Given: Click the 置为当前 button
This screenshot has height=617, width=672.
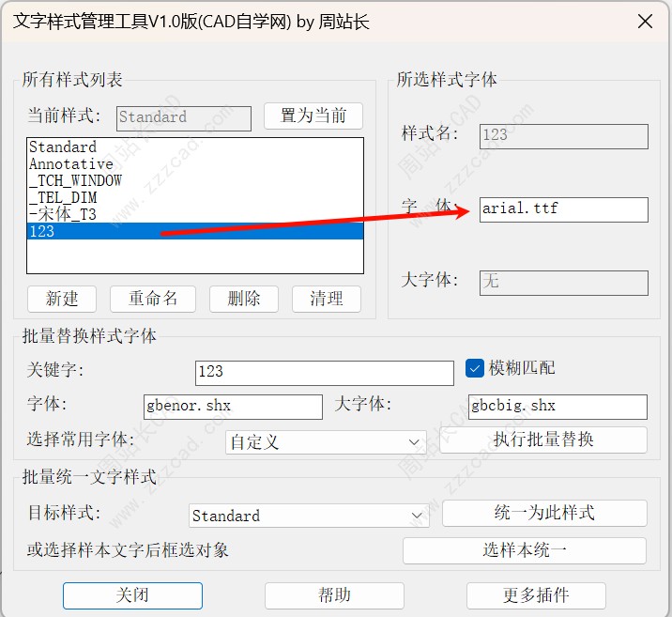Looking at the screenshot, I should point(313,116).
